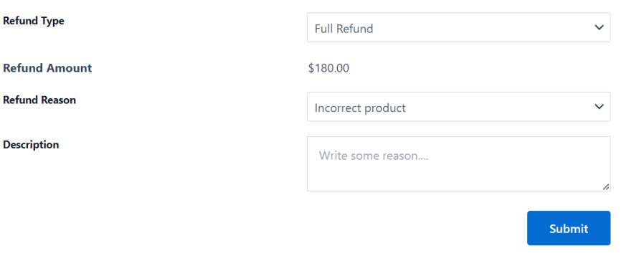Expand the refund reason choices list
Viewport: 644px width, 271px height.
[458, 107]
